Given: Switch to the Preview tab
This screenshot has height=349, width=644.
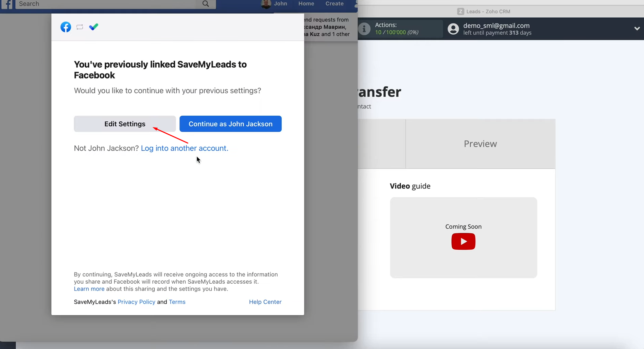Looking at the screenshot, I should tap(480, 144).
